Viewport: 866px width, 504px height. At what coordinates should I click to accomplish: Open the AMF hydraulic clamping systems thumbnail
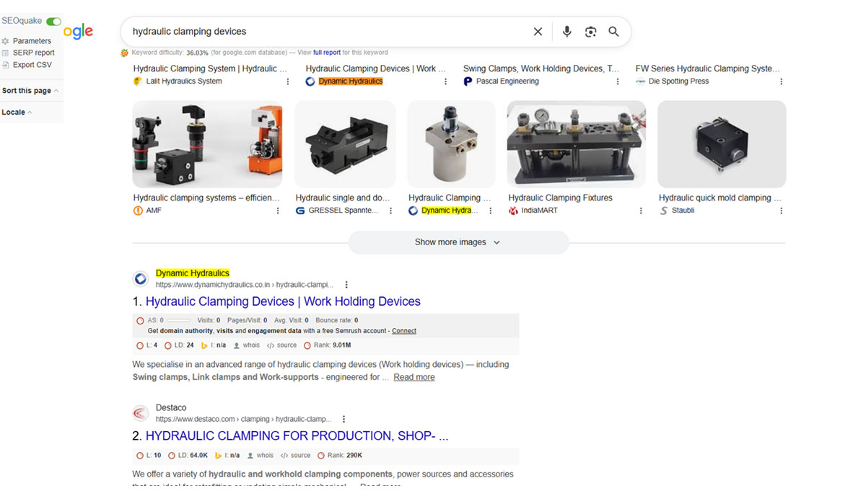[207, 144]
